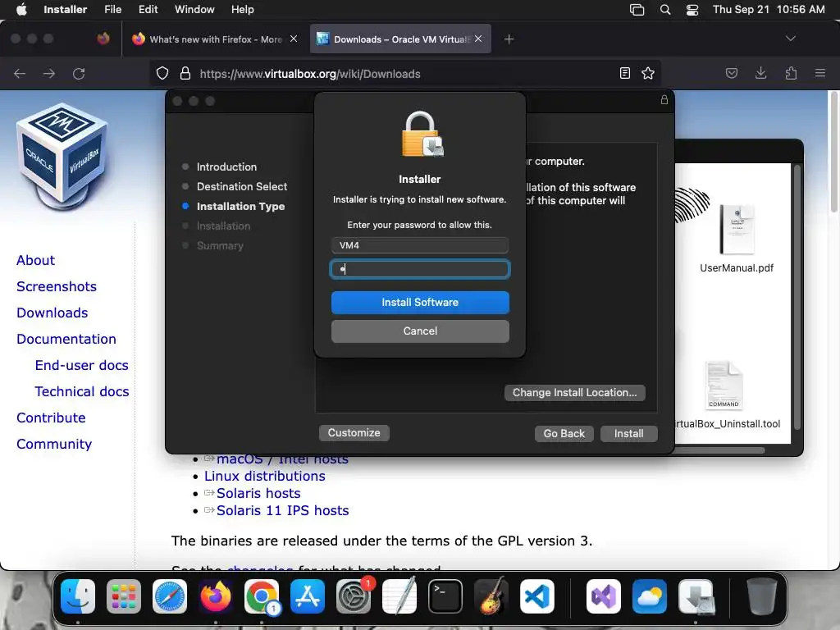This screenshot has height=630, width=840.
Task: Click the Customize button
Action: (354, 433)
